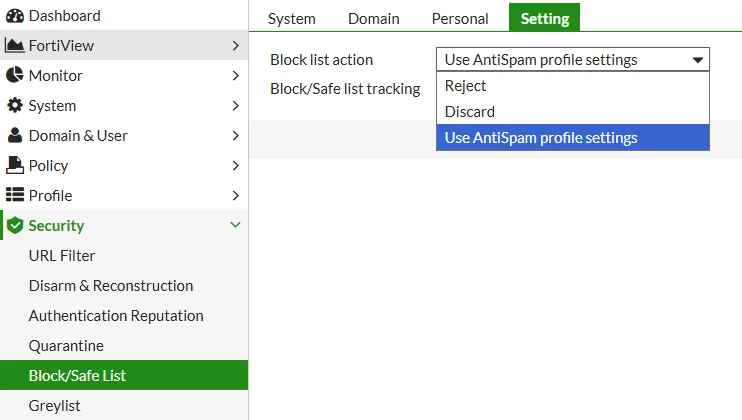
Task: Go to the System tab
Action: click(x=292, y=18)
